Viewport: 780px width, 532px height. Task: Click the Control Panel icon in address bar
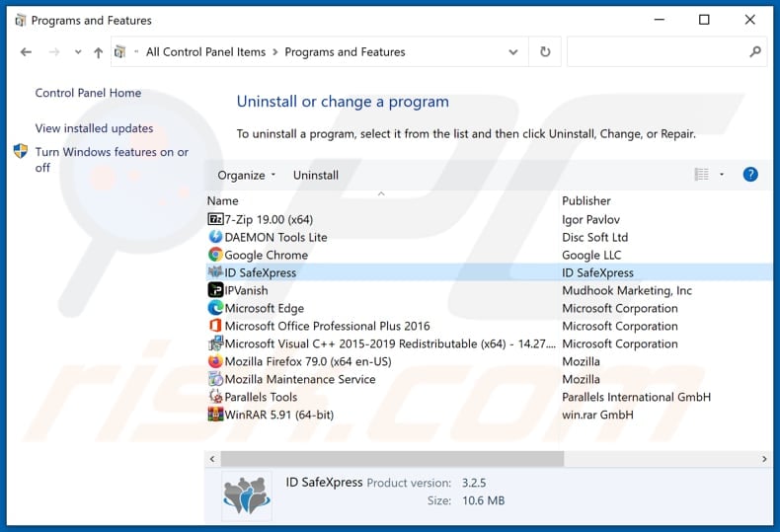coord(119,51)
